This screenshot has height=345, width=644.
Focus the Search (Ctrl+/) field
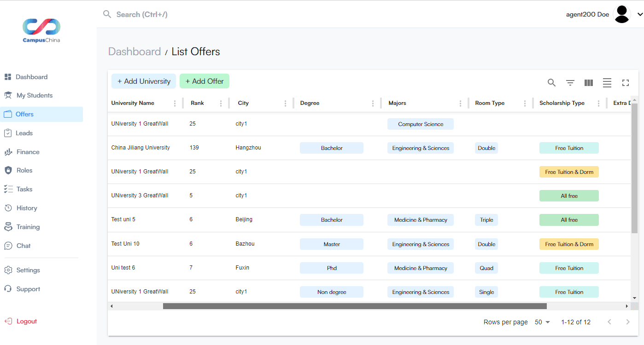[142, 14]
